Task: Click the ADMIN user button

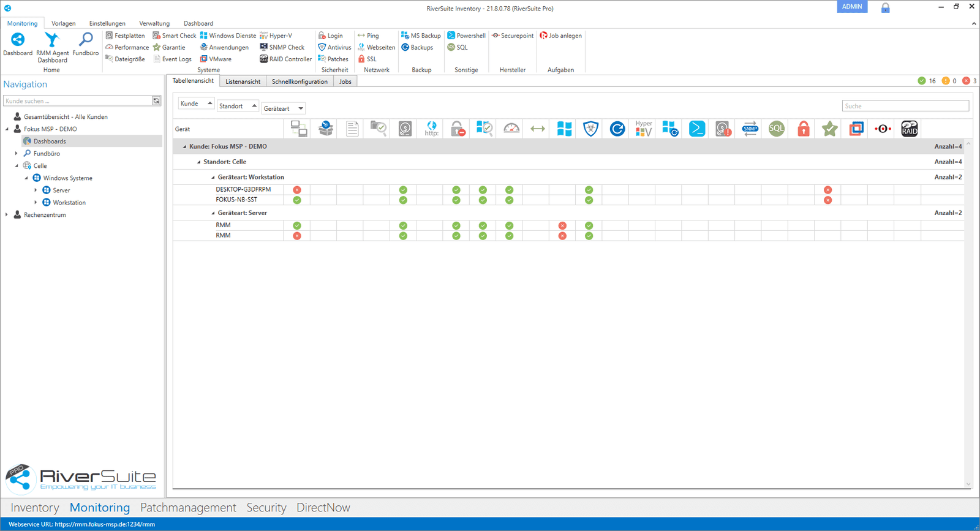Action: (x=852, y=7)
